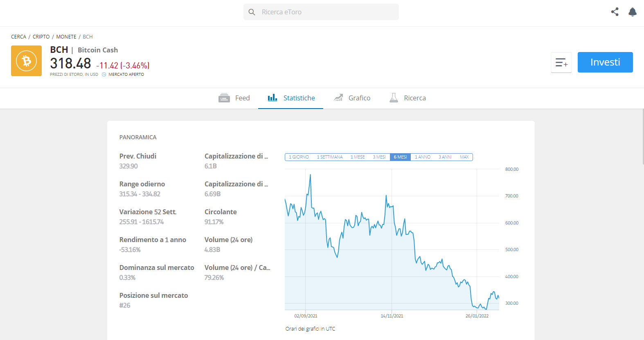This screenshot has width=644, height=340.
Task: Select the 1 SETTIMANA chart range
Action: click(330, 157)
